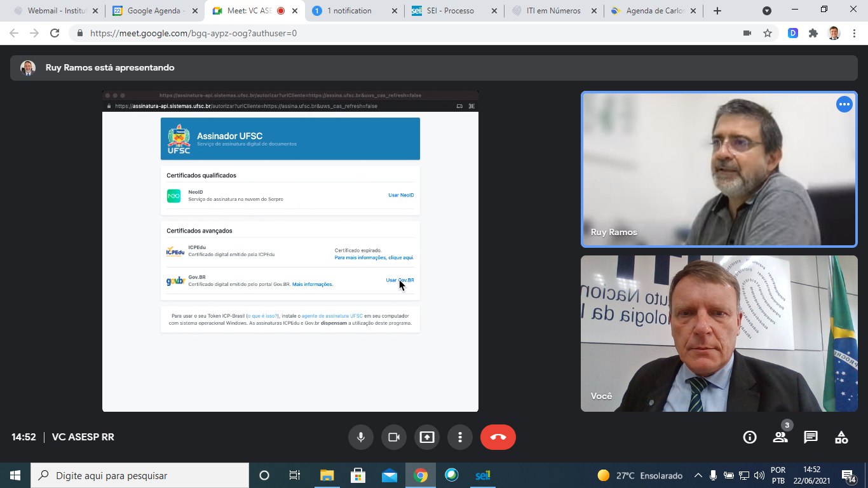Bookmark this page with star icon
This screenshot has height=488, width=868.
(768, 33)
